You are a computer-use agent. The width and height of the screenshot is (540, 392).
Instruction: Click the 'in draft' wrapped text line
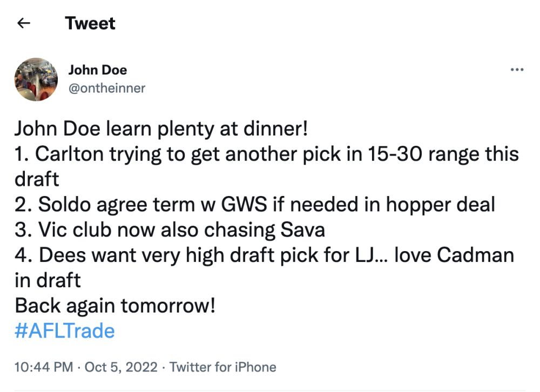[48, 280]
